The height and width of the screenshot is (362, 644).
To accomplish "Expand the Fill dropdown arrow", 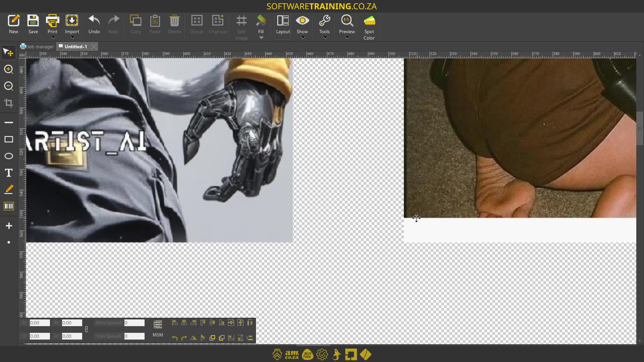I will pos(261,38).
